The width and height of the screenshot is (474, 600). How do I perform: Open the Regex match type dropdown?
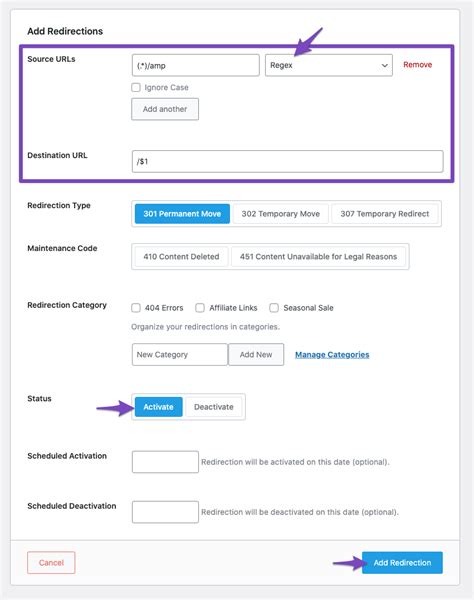329,65
